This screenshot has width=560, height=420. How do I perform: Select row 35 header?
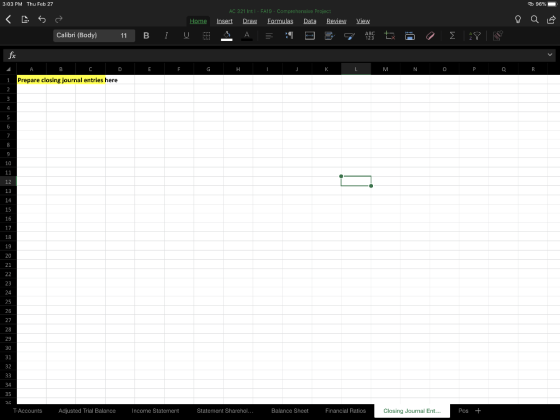click(8, 394)
